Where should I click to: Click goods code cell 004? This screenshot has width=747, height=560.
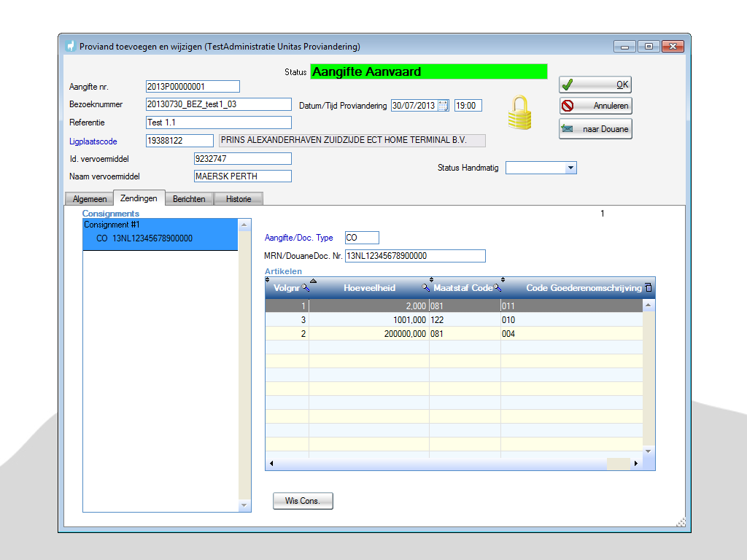pyautogui.click(x=572, y=333)
